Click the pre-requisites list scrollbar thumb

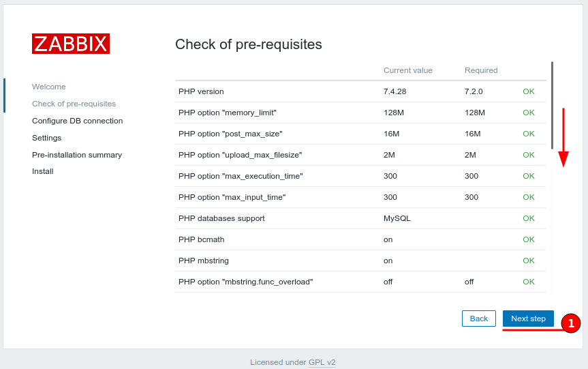coord(552,106)
